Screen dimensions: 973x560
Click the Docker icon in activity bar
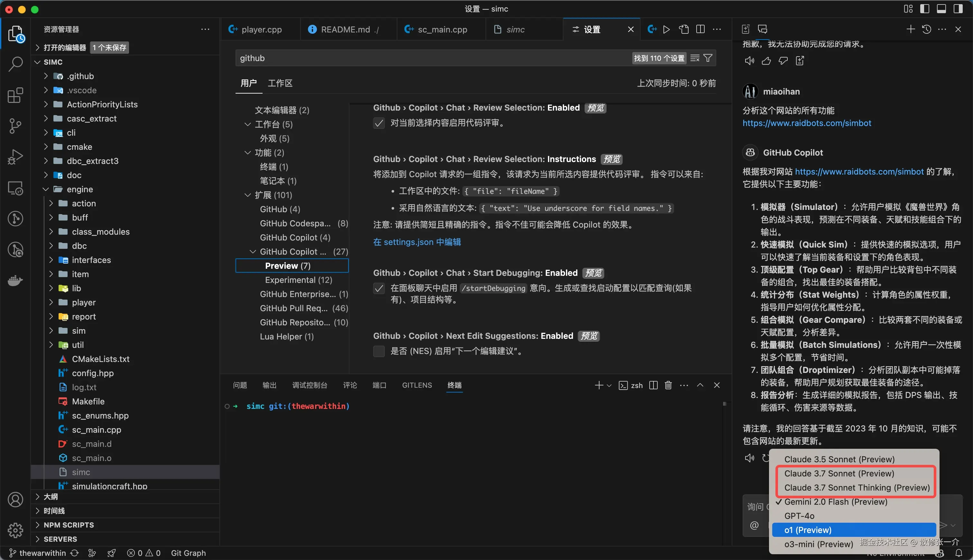[x=15, y=280]
